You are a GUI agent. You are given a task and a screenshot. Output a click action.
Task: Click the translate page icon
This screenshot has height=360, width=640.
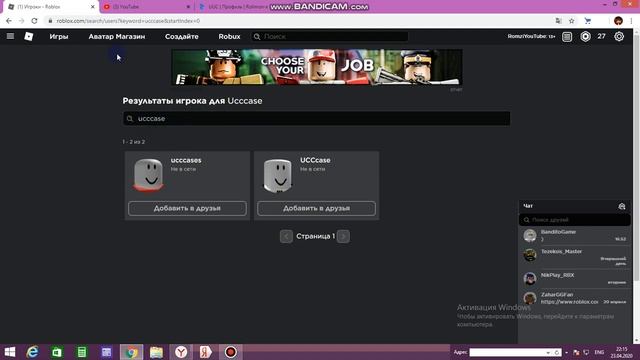(558, 21)
